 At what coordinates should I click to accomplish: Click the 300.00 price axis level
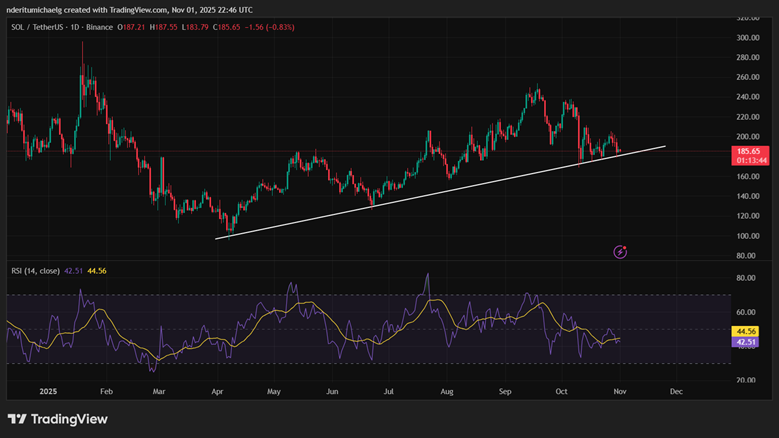coord(744,37)
